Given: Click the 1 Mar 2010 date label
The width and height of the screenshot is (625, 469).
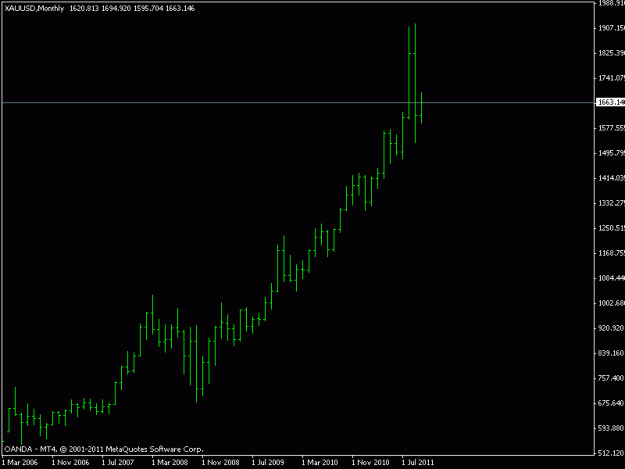Looking at the screenshot, I should (320, 462).
